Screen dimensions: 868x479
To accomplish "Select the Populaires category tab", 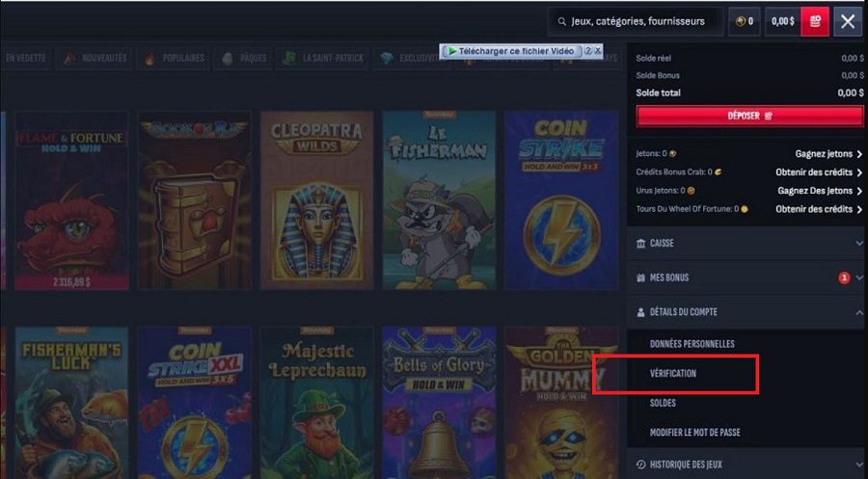I will [174, 58].
